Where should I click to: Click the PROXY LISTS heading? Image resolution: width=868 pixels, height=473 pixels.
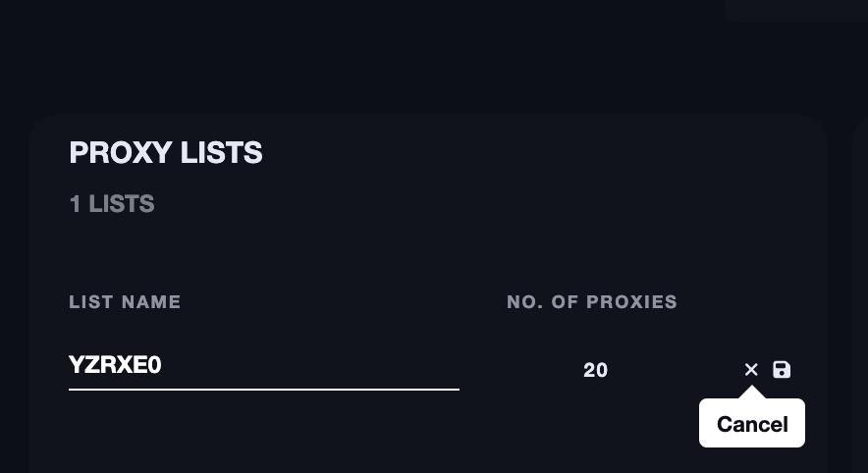(166, 153)
